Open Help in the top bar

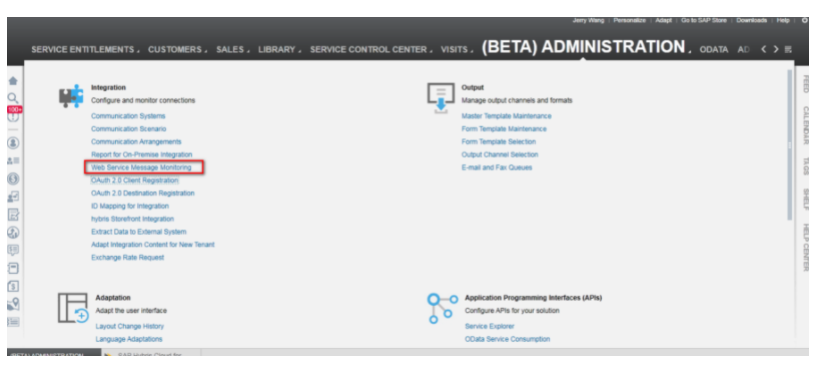coord(782,21)
